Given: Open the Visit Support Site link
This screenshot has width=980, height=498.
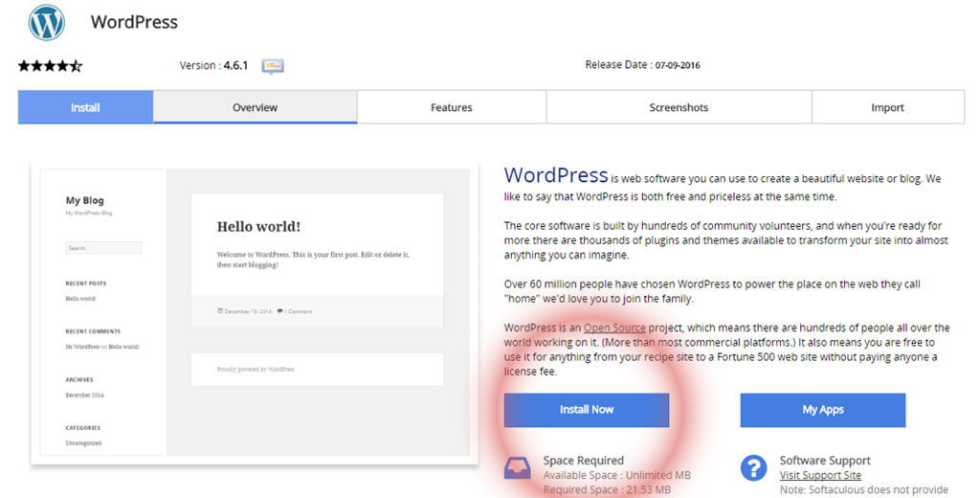Looking at the screenshot, I should tap(820, 475).
